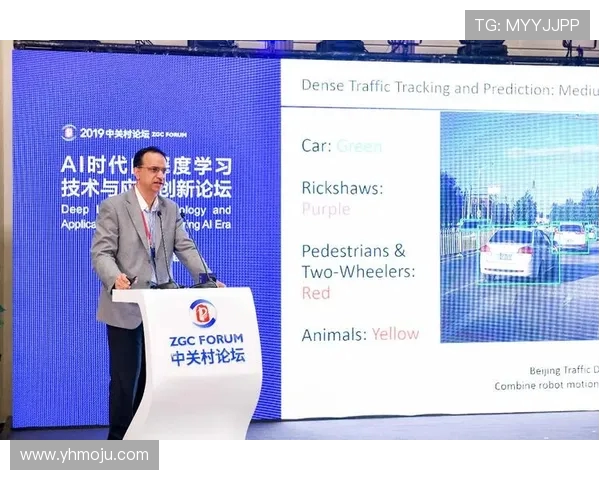Image resolution: width=600 pixels, height=480 pixels.
Task: Click the word 'Green' next to Car
Action: tap(359, 146)
